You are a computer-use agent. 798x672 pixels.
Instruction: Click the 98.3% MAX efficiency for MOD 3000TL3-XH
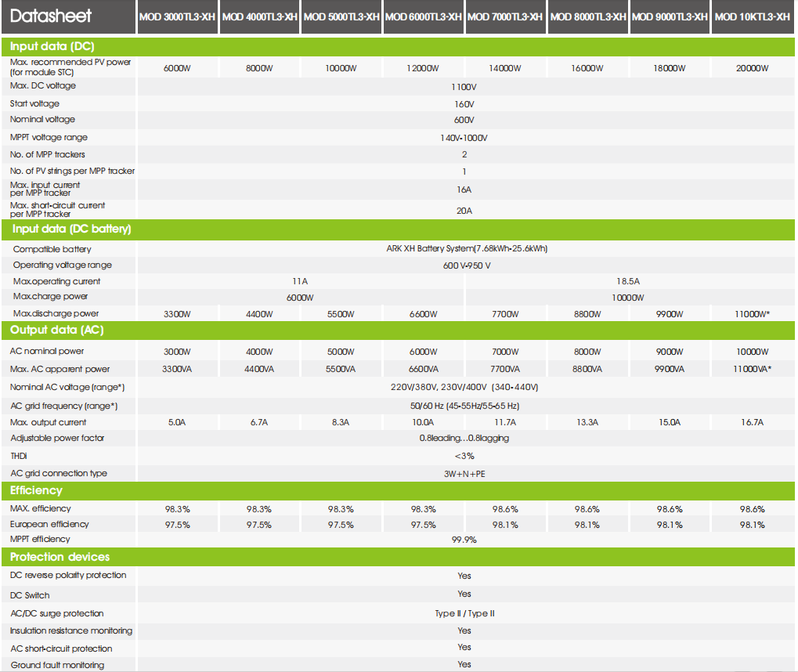coord(177,509)
